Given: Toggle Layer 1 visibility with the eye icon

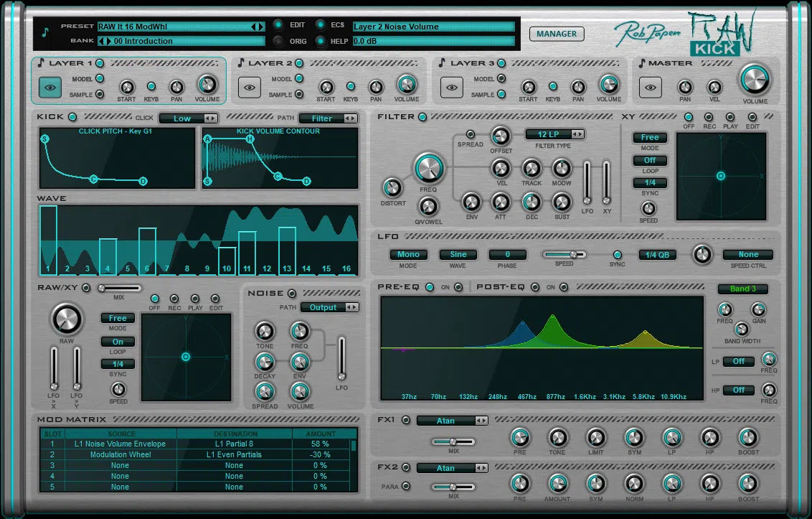Looking at the screenshot, I should [48, 85].
